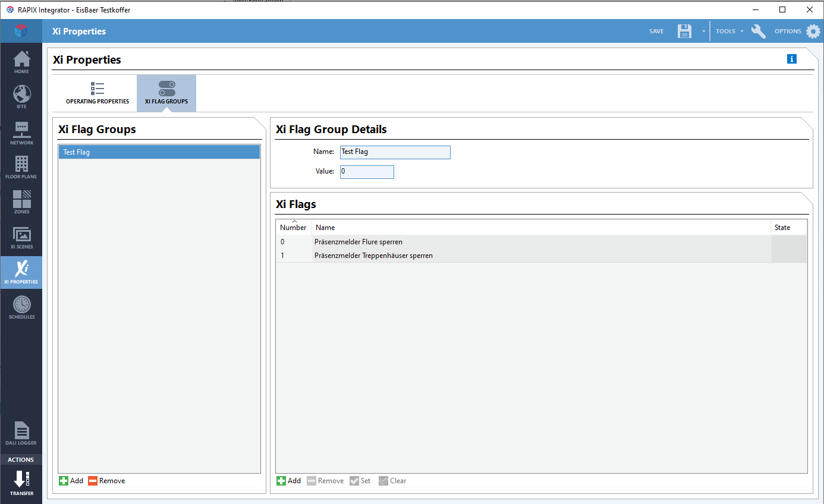Screen dimensions: 824x504
Task: Save project with floppy disk icon
Action: point(685,31)
